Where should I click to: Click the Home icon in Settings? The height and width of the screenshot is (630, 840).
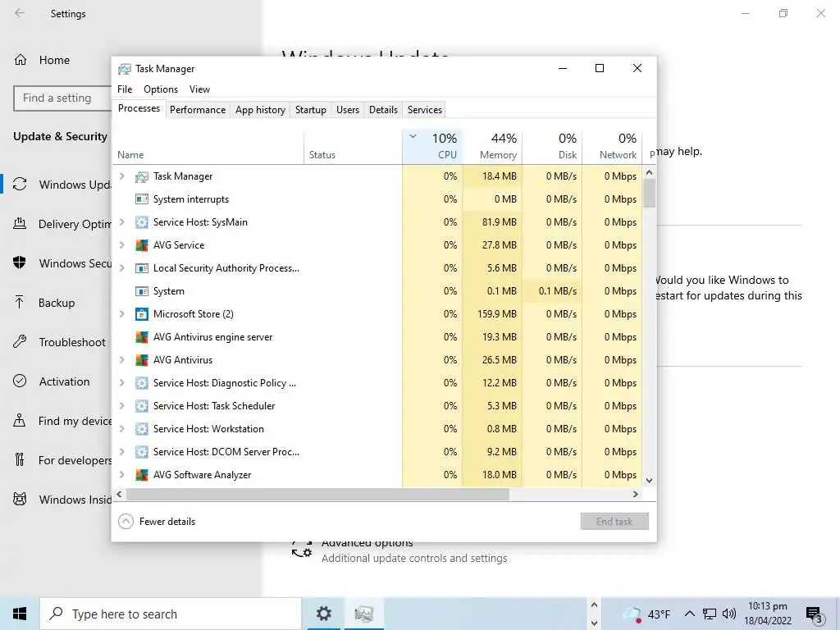tap(21, 60)
